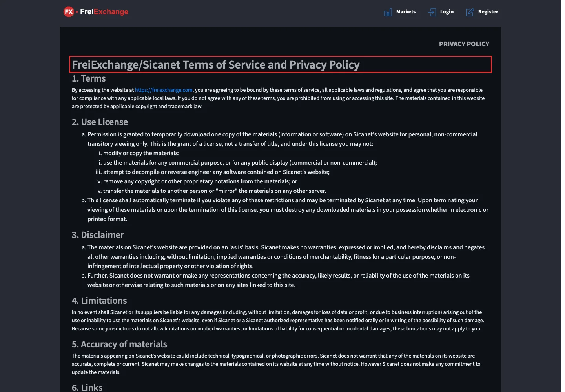Click the '4. Limitations' heading
The width and height of the screenshot is (565, 392).
(99, 301)
